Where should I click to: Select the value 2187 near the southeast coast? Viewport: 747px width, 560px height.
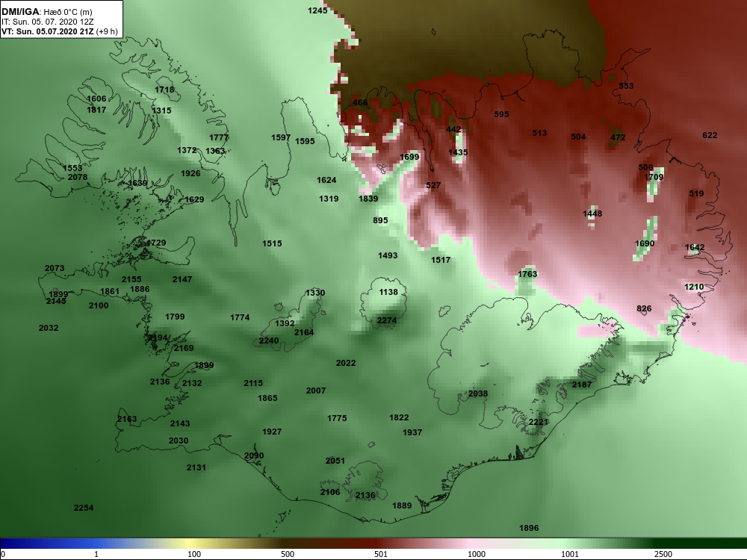(582, 385)
